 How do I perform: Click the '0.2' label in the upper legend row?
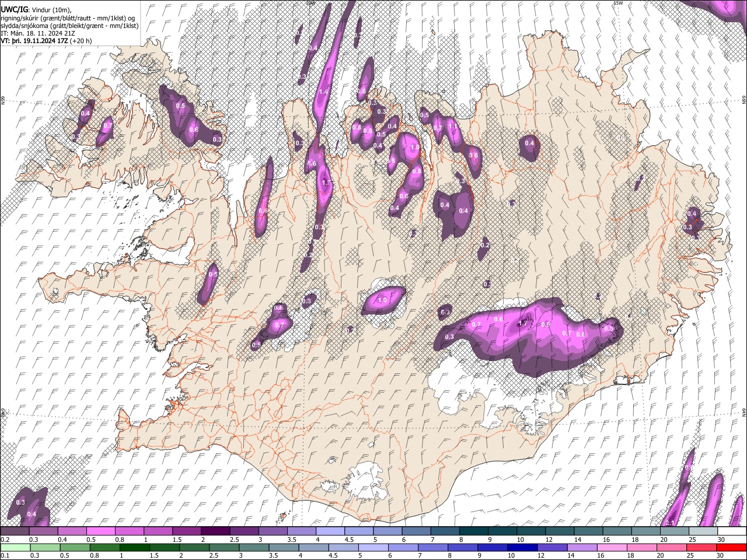click(x=5, y=540)
